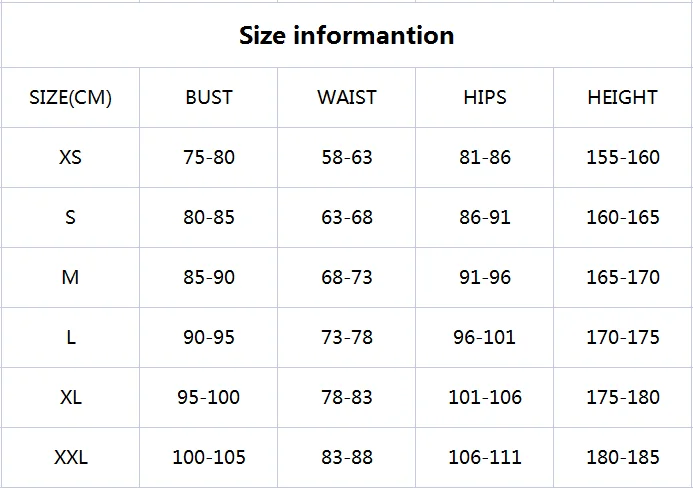Screen dimensions: 693x488
Task: Select height value 180-185
Action: coord(623,458)
